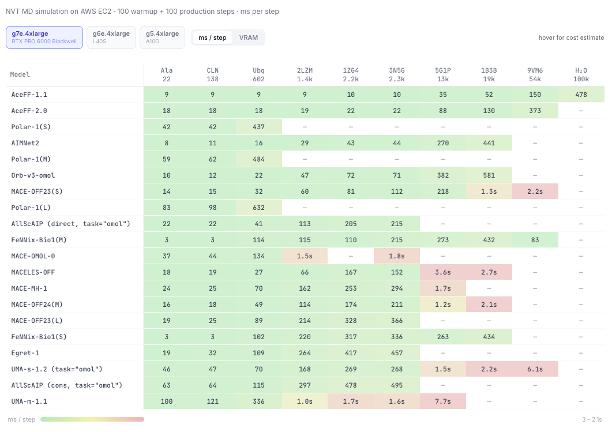Click the 6.1s cell in the UMA-s-1.2 row
The width and height of the screenshot is (612, 432).
[x=535, y=369]
